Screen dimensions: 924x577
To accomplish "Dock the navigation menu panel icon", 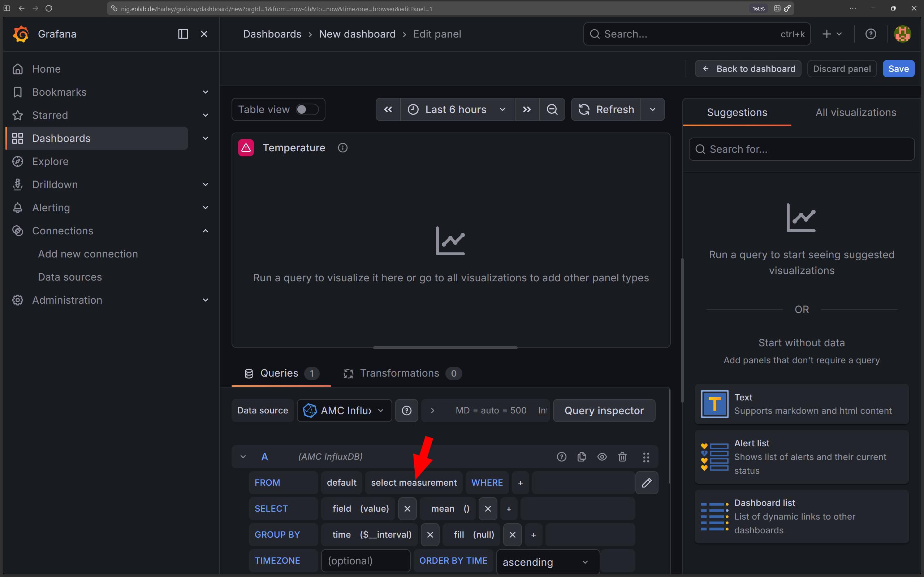I will [x=183, y=34].
